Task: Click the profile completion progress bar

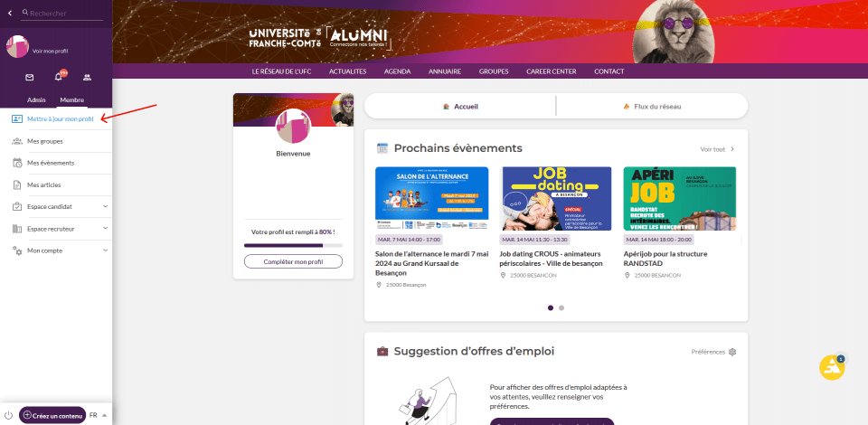Action: click(x=293, y=245)
